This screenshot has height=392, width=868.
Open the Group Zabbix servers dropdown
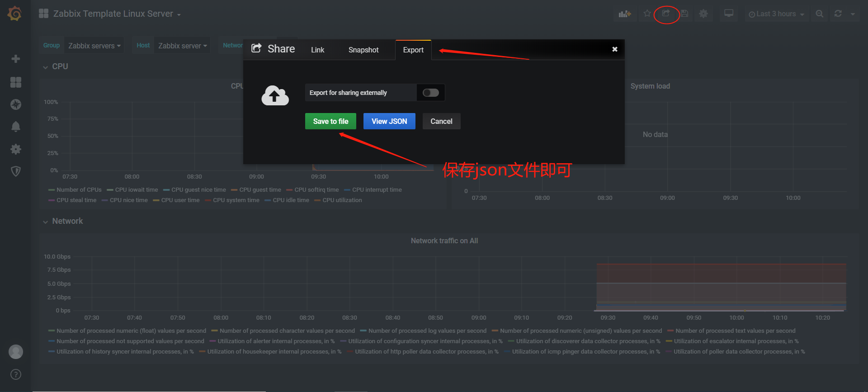coord(94,46)
